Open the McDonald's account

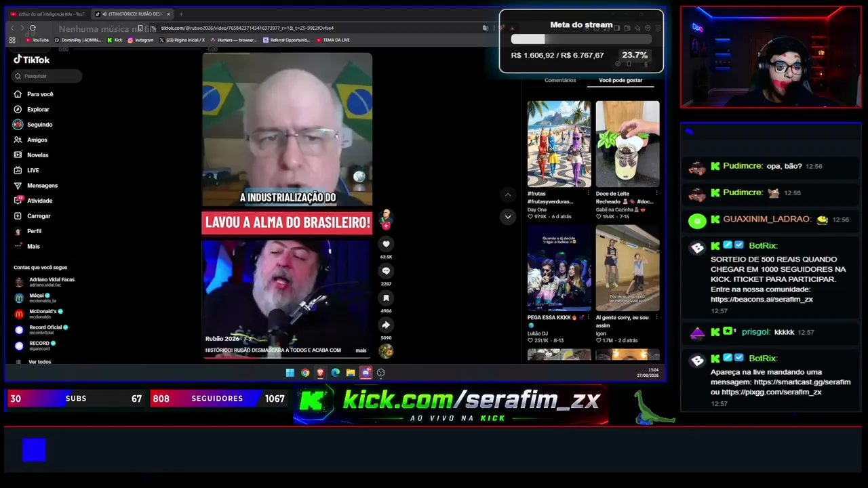39,314
